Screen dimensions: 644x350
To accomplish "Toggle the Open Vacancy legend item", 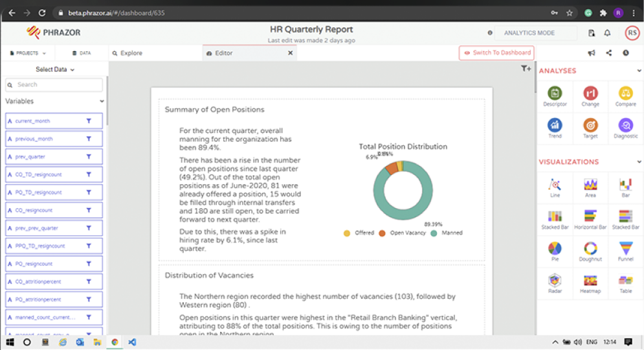I will tap(402, 233).
